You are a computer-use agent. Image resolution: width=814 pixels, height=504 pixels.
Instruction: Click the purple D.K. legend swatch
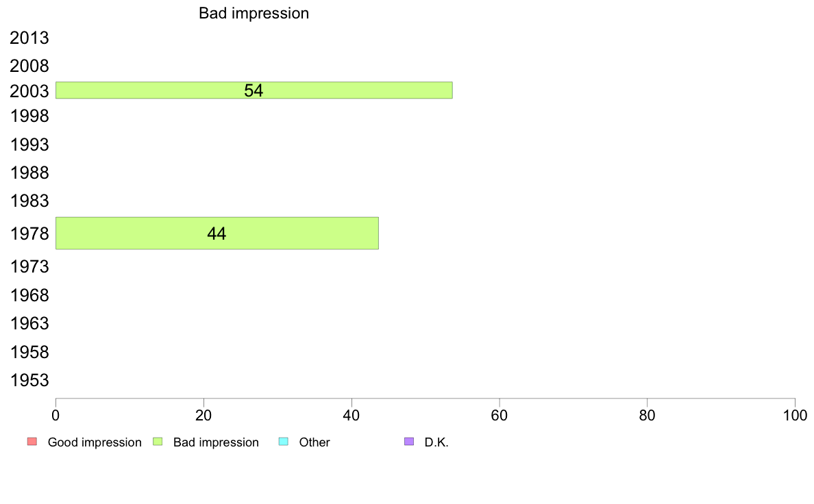[409, 442]
